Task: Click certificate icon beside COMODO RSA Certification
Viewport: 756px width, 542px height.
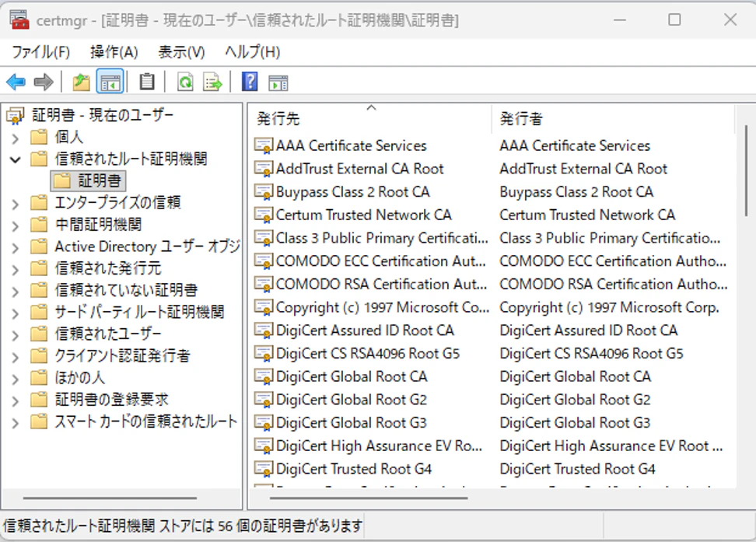Action: [x=263, y=284]
